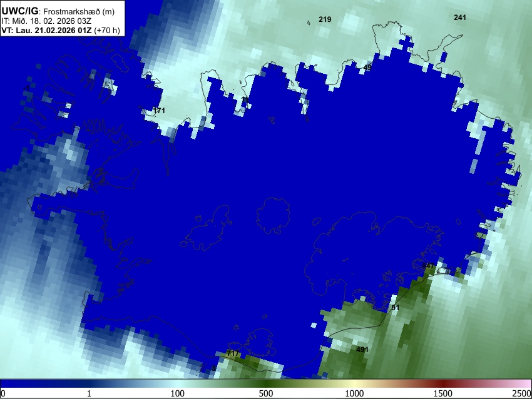Click the title text 'UWC/IG: Frostmarkshæð (m)'
The height and width of the screenshot is (399, 532).
[58, 11]
